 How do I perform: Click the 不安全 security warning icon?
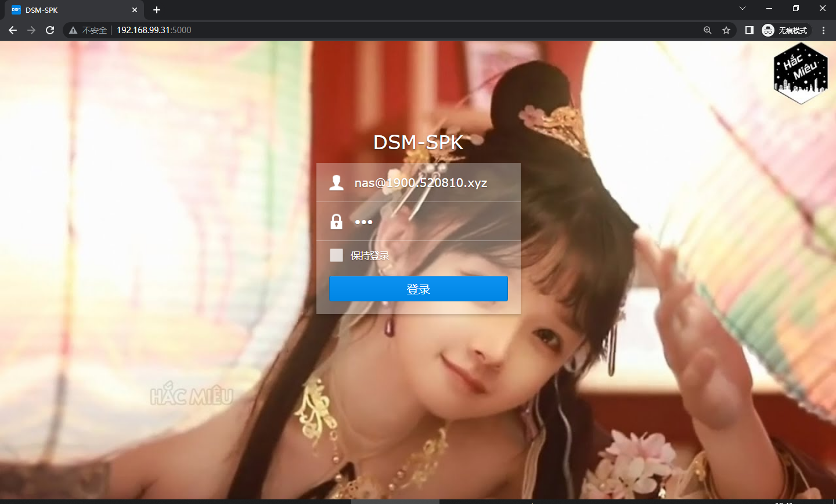click(x=74, y=30)
